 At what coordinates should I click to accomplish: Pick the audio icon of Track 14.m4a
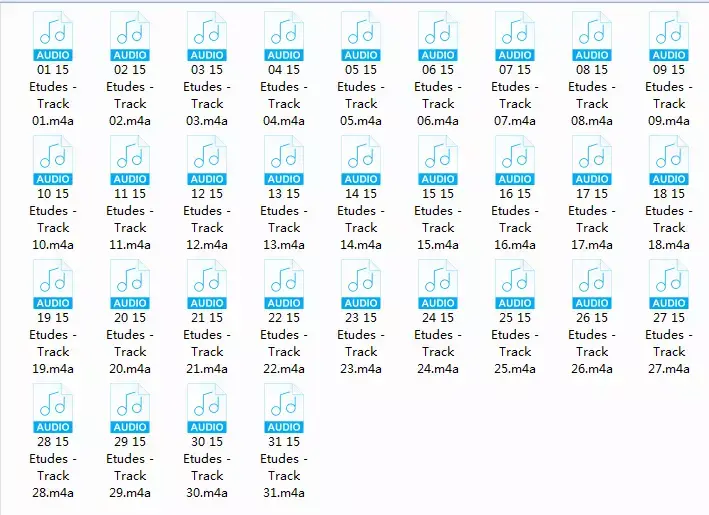pyautogui.click(x=361, y=160)
